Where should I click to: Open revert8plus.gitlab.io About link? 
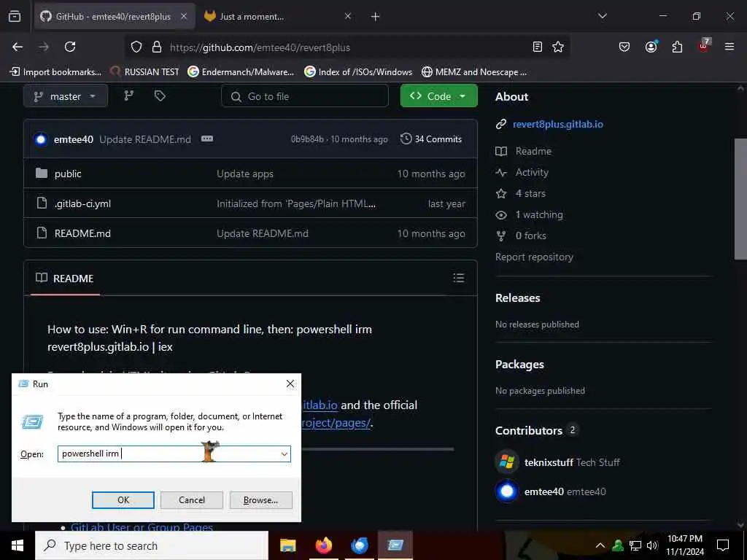click(558, 124)
